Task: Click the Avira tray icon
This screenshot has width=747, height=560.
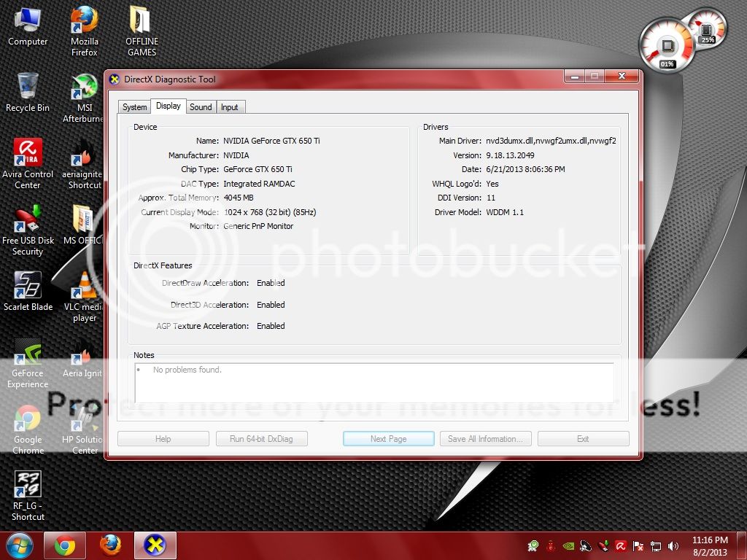Action: (621, 546)
